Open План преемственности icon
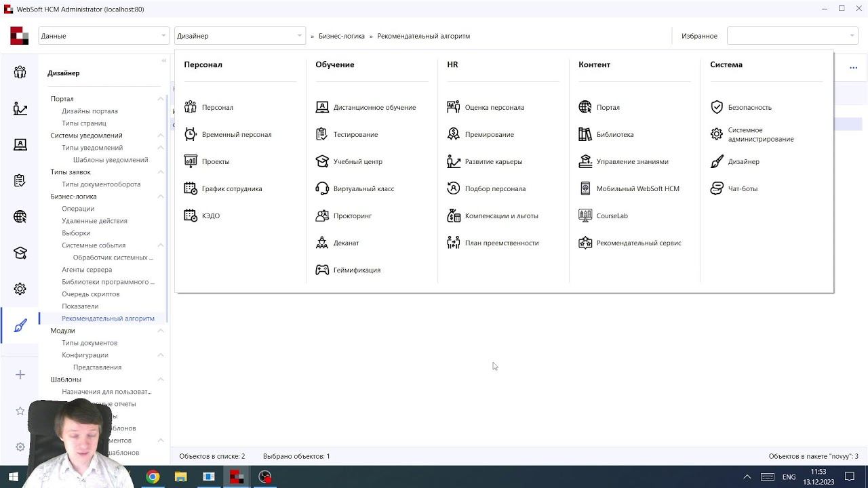 454,243
